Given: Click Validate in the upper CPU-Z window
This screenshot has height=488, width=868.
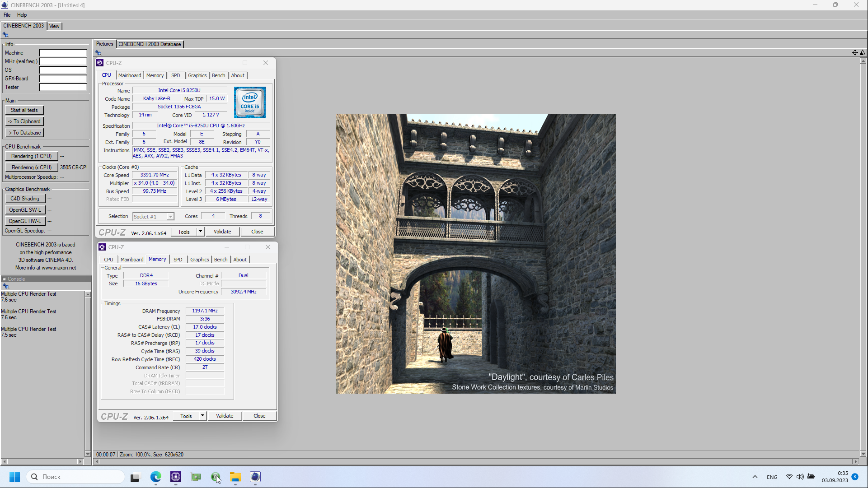Looking at the screenshot, I should click(x=222, y=232).
